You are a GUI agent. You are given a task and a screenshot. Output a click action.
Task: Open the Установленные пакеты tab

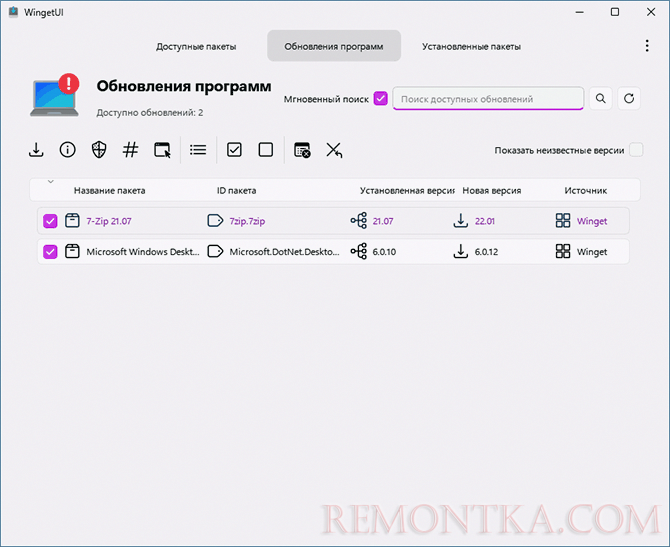pyautogui.click(x=471, y=46)
